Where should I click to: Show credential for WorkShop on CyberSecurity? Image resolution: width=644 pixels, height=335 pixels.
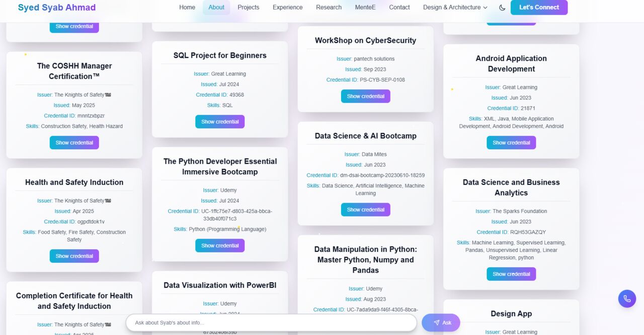pos(365,96)
